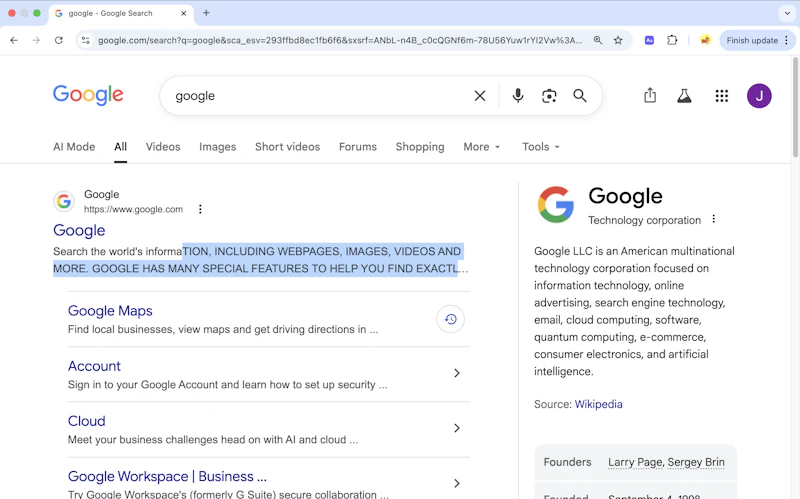Click the history clock icon beside Google Maps
Viewport: 800px width, 499px height.
450,319
